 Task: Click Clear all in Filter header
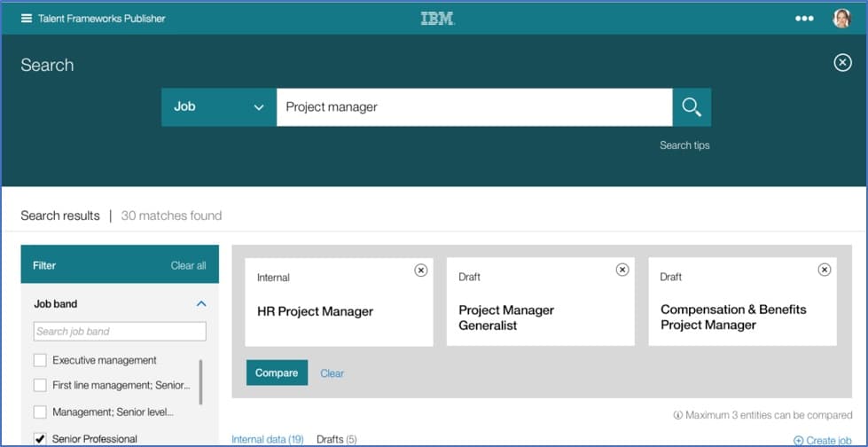(x=188, y=265)
